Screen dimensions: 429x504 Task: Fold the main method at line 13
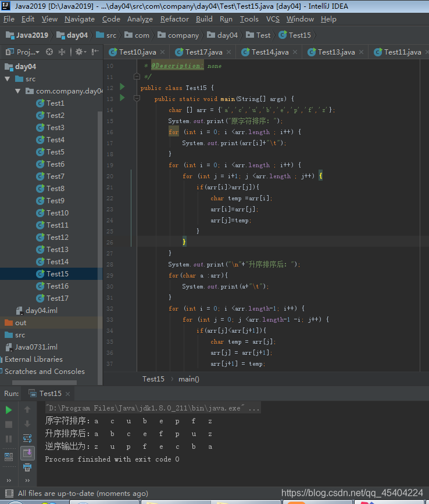pyautogui.click(x=137, y=98)
